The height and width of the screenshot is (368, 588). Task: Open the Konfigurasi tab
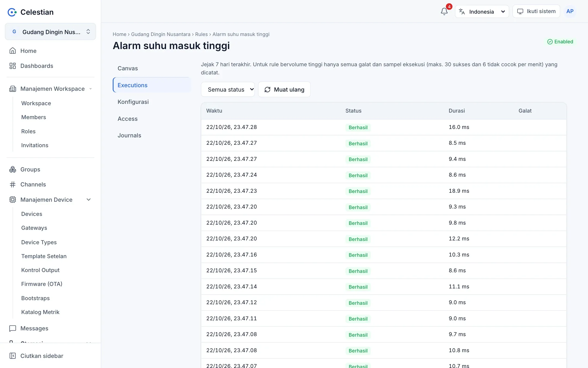click(152, 102)
